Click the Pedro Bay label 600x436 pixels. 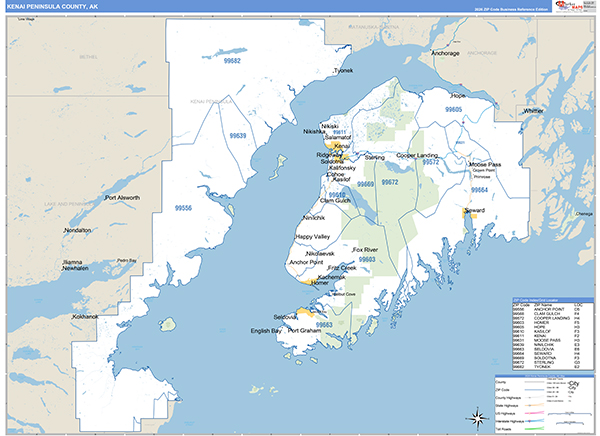(x=127, y=260)
